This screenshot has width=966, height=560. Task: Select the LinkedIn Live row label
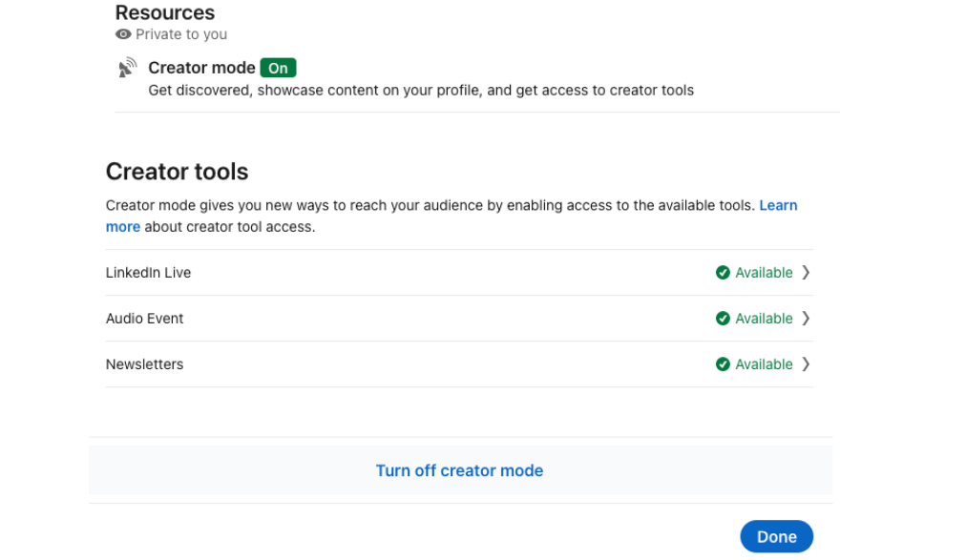pyautogui.click(x=149, y=273)
